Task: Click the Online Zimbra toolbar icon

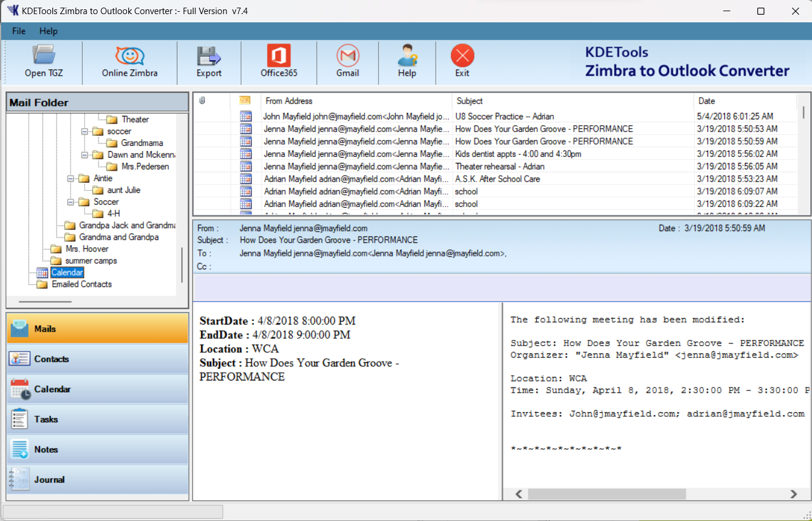Action: (x=130, y=55)
